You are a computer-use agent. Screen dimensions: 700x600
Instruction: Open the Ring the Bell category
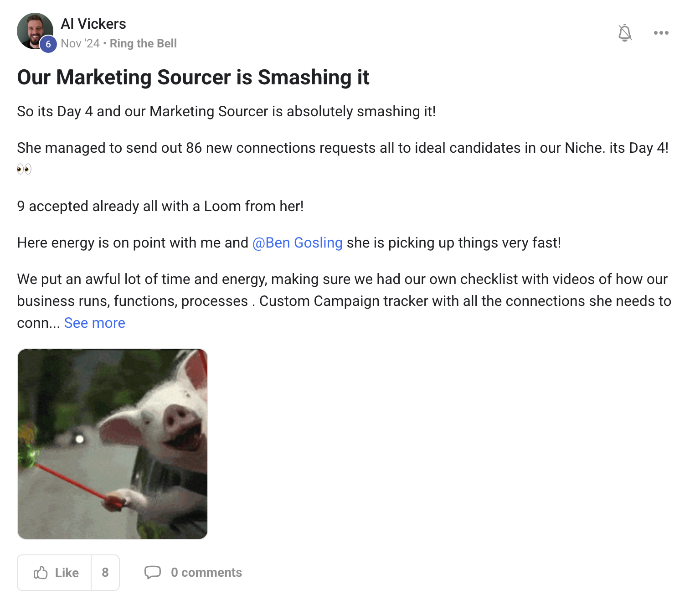click(x=143, y=43)
